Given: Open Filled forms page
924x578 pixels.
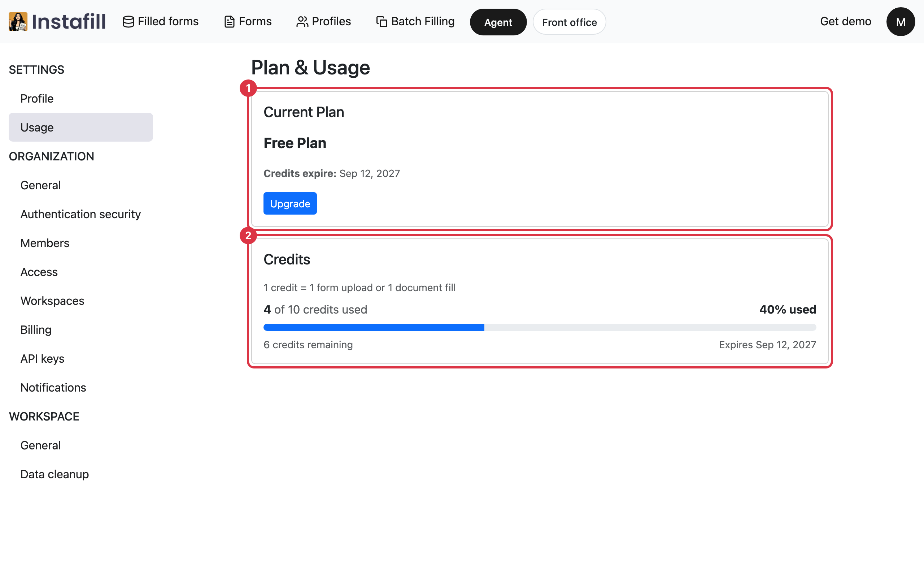Looking at the screenshot, I should coord(161,21).
